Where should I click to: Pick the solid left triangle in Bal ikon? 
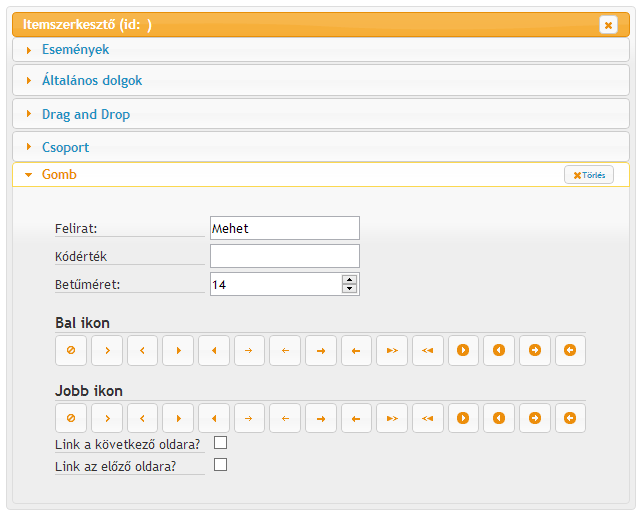[x=214, y=350]
